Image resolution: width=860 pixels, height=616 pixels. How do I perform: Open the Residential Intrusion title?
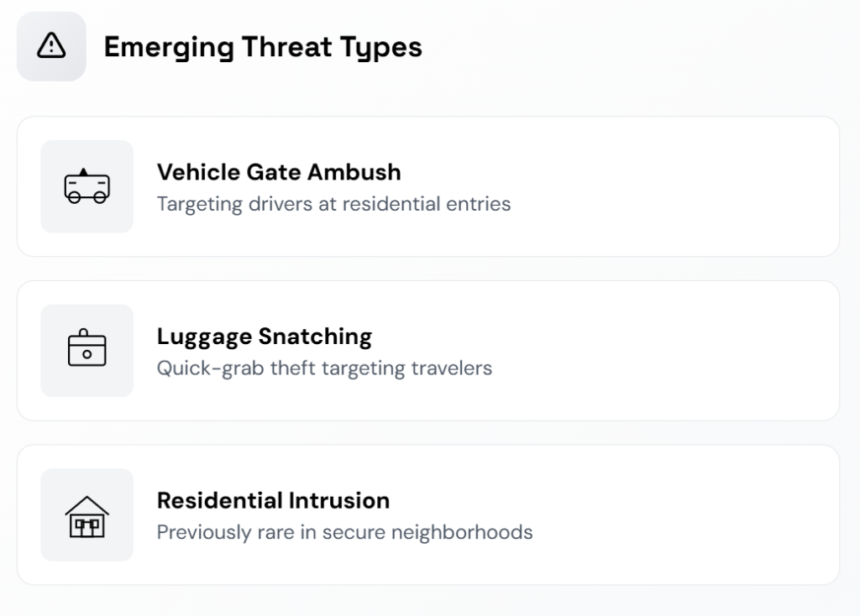pos(273,501)
